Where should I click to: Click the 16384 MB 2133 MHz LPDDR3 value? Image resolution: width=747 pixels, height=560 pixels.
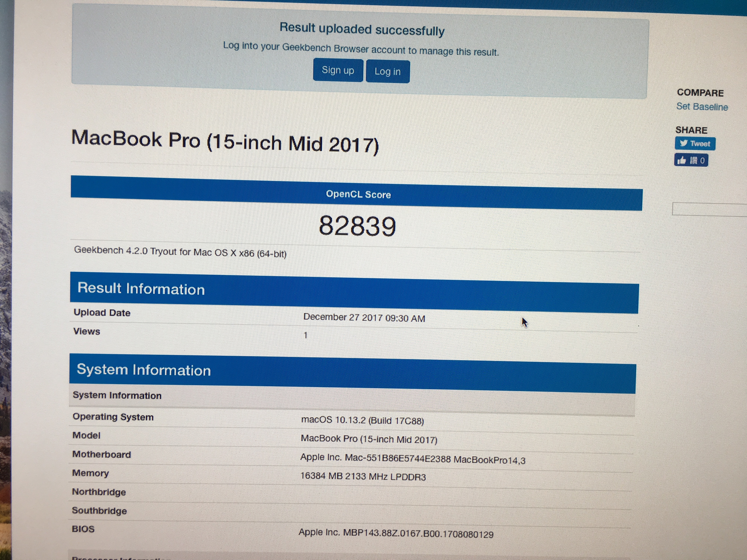coord(363,476)
